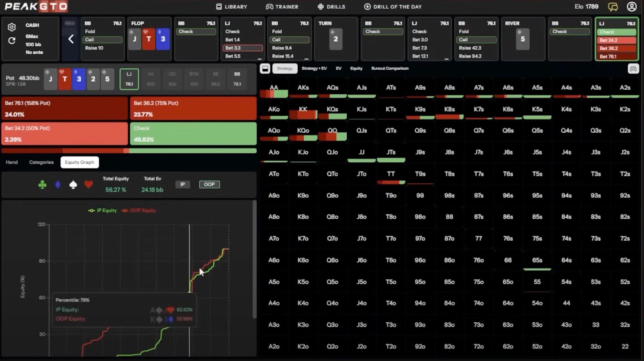Click the back arrow chevron in action bar
The height and width of the screenshot is (361, 644).
(x=71, y=39)
